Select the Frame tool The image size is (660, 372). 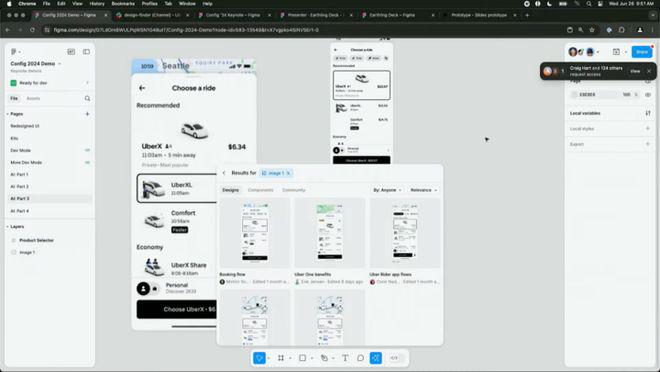[281, 358]
